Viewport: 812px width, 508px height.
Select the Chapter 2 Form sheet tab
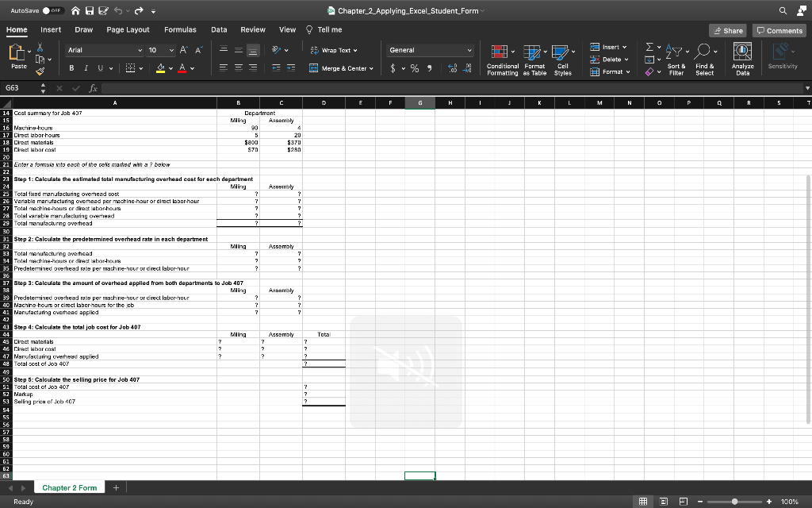70,488
